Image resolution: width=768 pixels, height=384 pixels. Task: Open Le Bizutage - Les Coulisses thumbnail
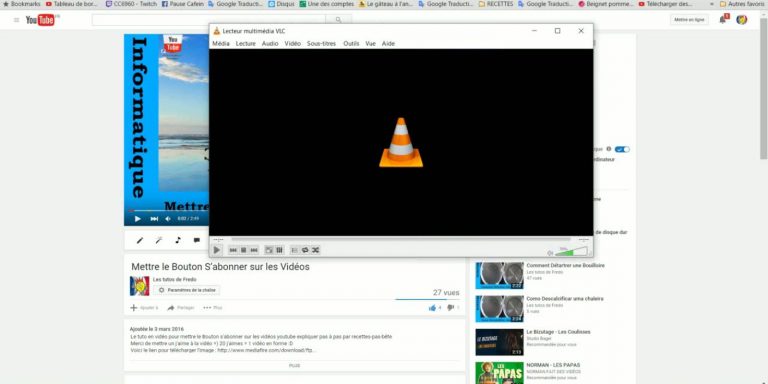coord(500,342)
